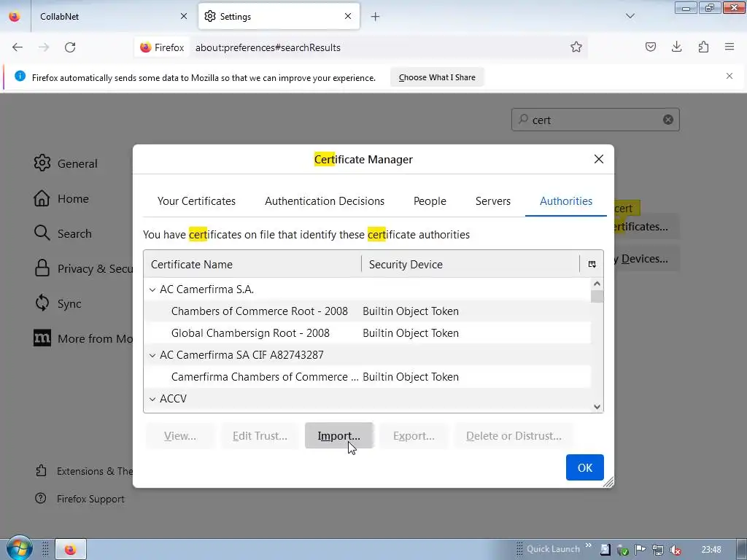747x560 pixels.
Task: Click Choose What I Share button
Action: (x=437, y=77)
